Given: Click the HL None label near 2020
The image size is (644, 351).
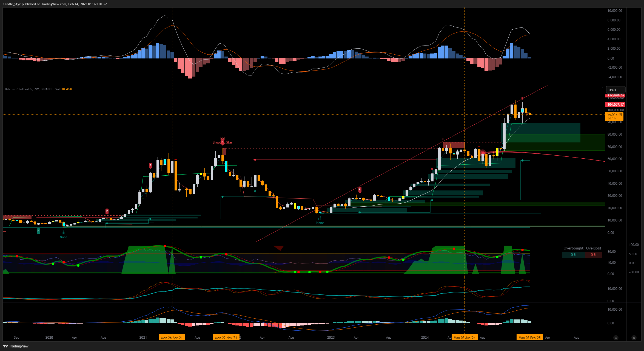Looking at the screenshot, I should [64, 235].
